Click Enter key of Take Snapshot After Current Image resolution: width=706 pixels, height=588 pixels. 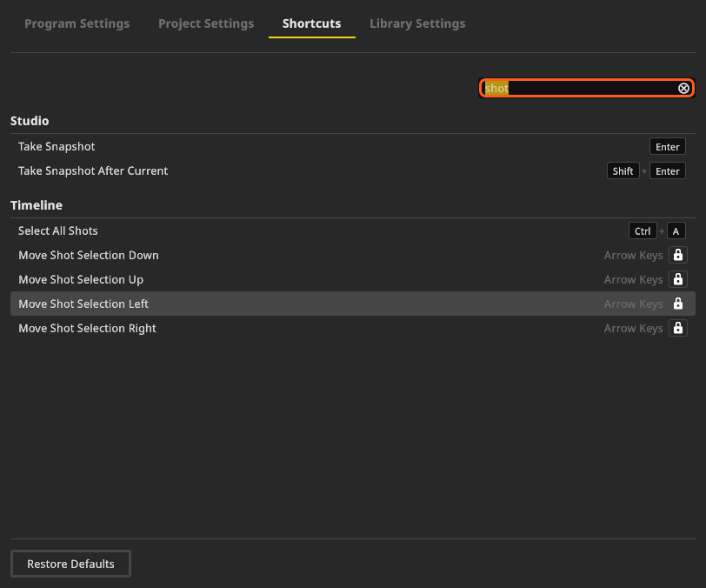(x=667, y=170)
